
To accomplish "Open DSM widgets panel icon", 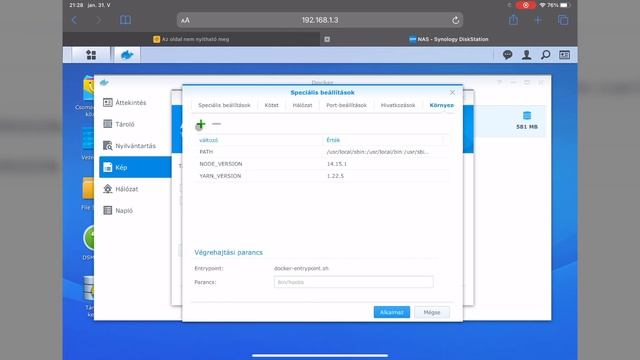I will [564, 55].
